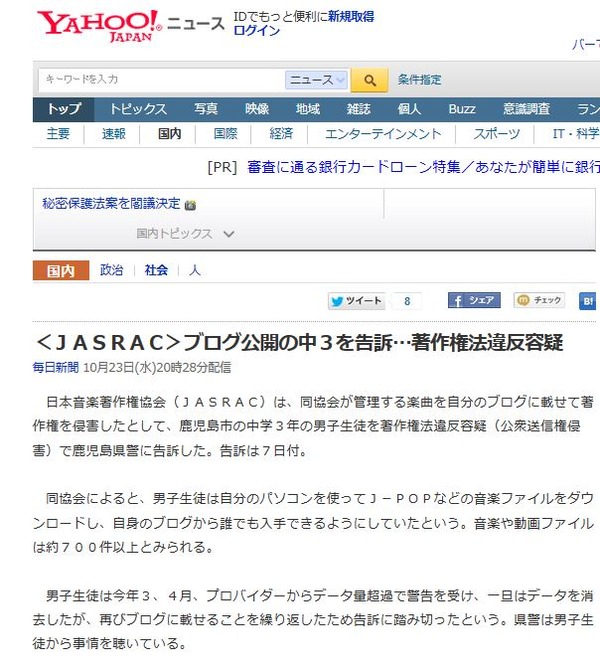Select the スポーツ category

pos(497,134)
